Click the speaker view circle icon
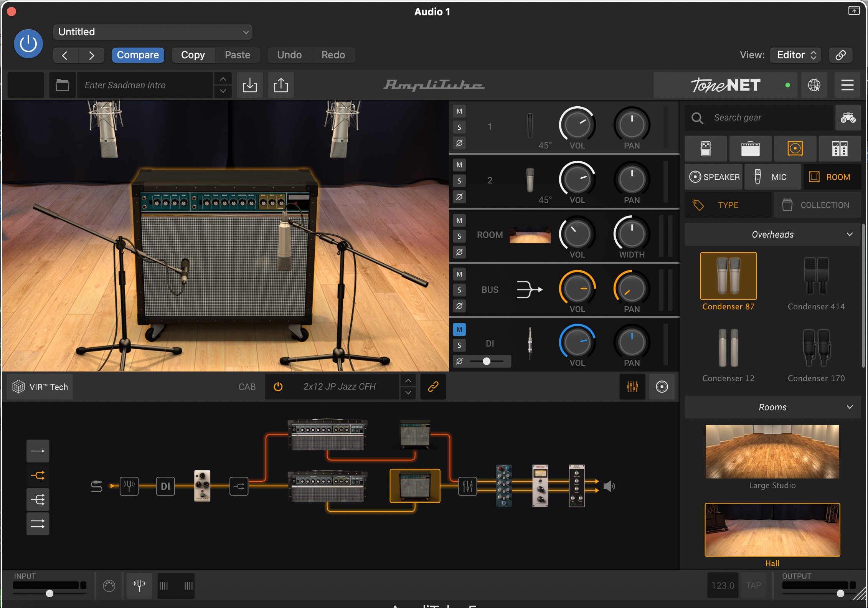 (x=662, y=387)
